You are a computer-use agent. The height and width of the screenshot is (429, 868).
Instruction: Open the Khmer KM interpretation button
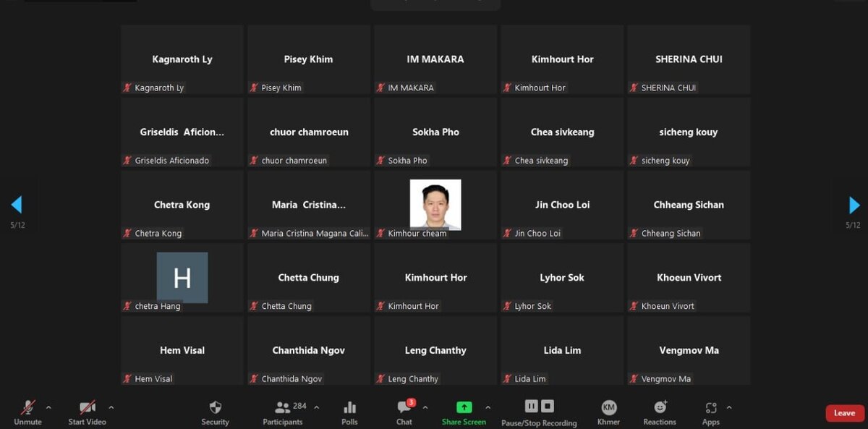coord(608,407)
